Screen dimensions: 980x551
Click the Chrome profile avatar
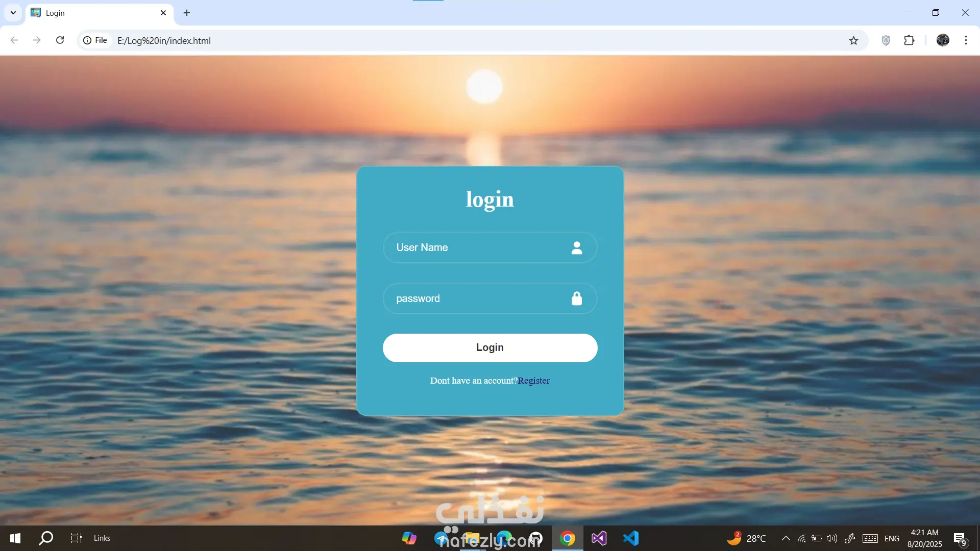click(x=943, y=40)
